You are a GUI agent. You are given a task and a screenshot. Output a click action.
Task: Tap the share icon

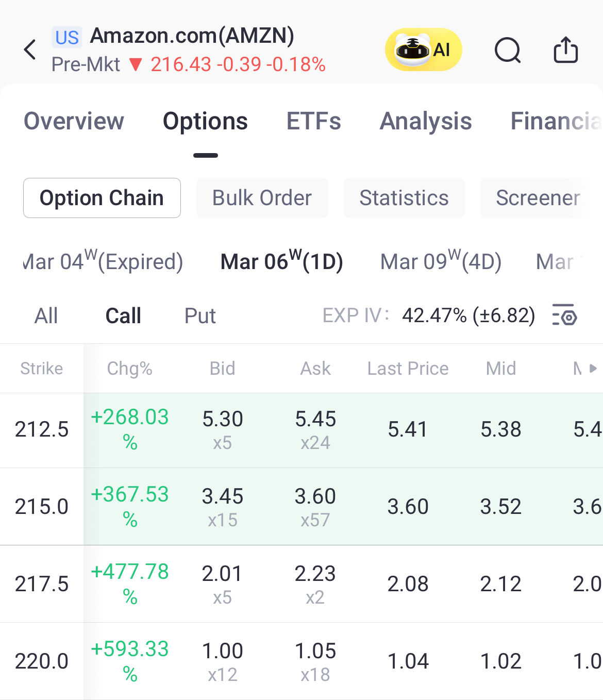pos(565,50)
